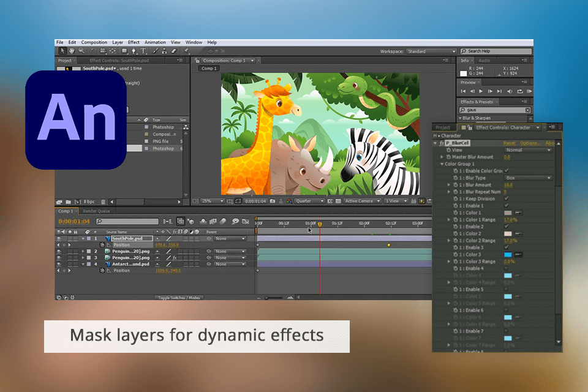Click the RAM preview icon in Preview panel
588x392 pixels.
(529, 91)
